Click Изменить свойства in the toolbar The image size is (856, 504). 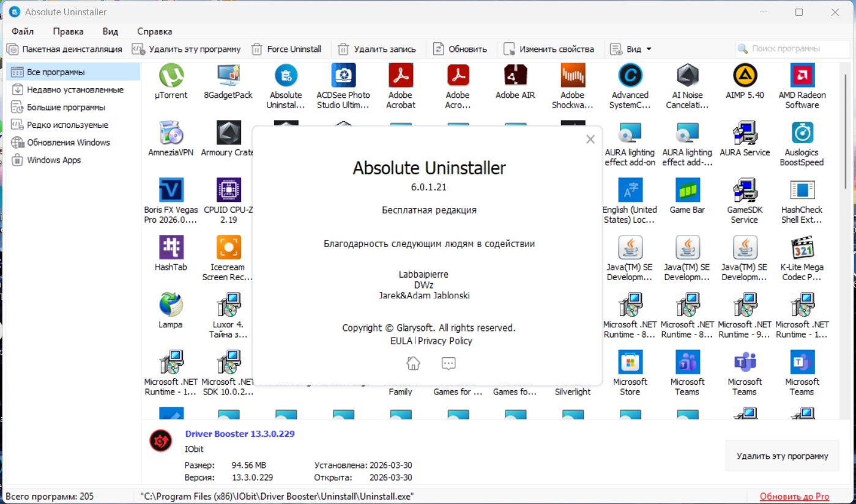click(x=549, y=49)
